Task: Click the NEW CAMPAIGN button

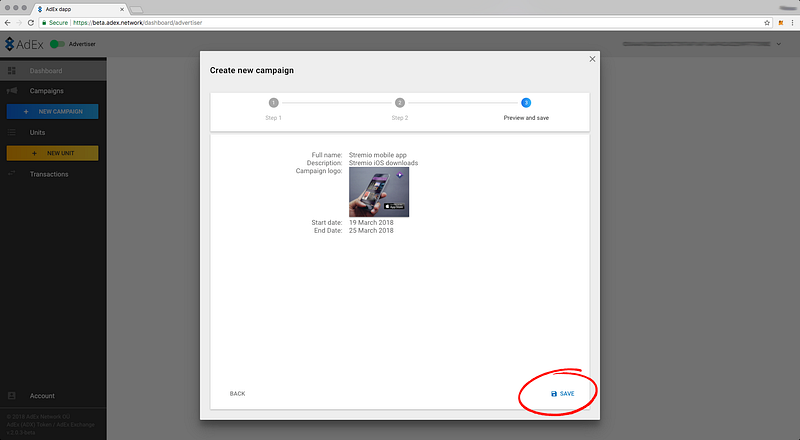Action: [53, 111]
